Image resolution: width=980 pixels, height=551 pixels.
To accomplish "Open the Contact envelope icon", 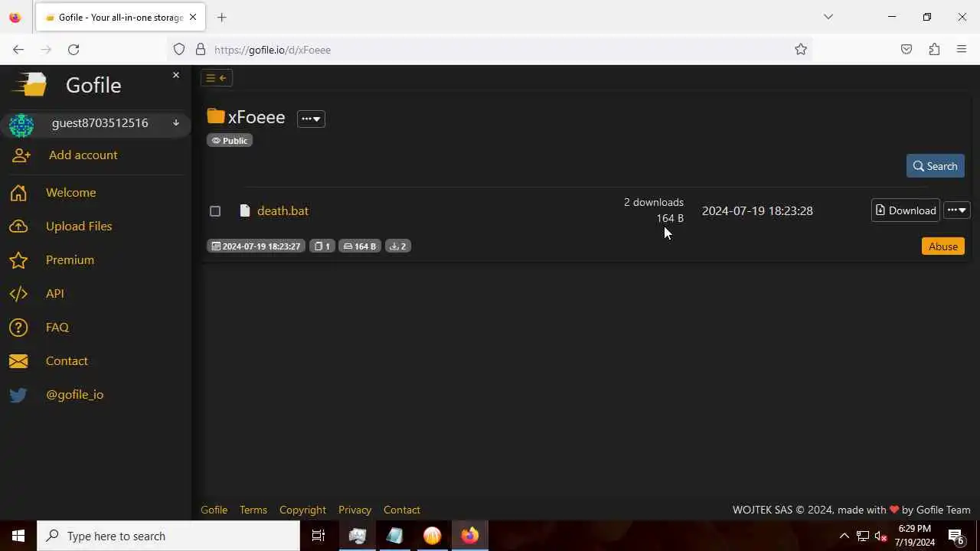I will tap(18, 361).
